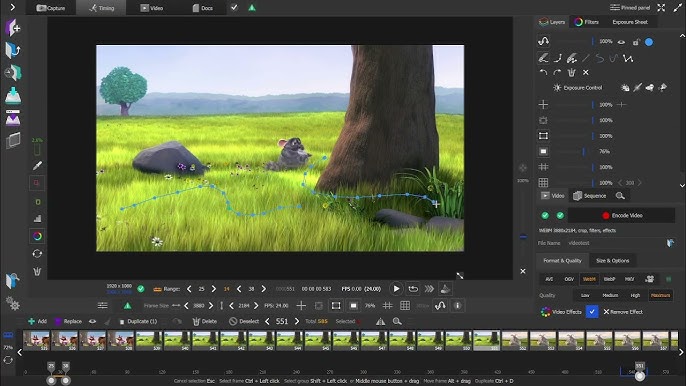The width and height of the screenshot is (686, 386).
Task: Click Duplicate (1) button
Action: (138, 321)
